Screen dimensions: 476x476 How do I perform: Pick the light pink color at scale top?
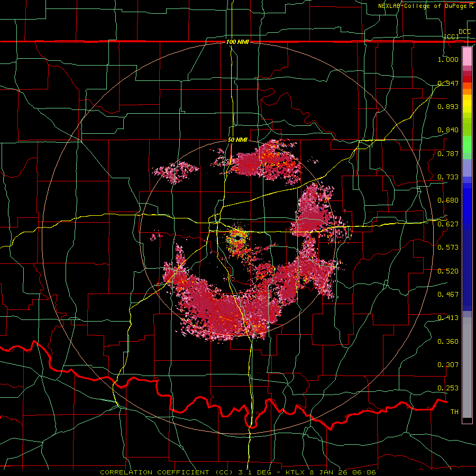467,56
